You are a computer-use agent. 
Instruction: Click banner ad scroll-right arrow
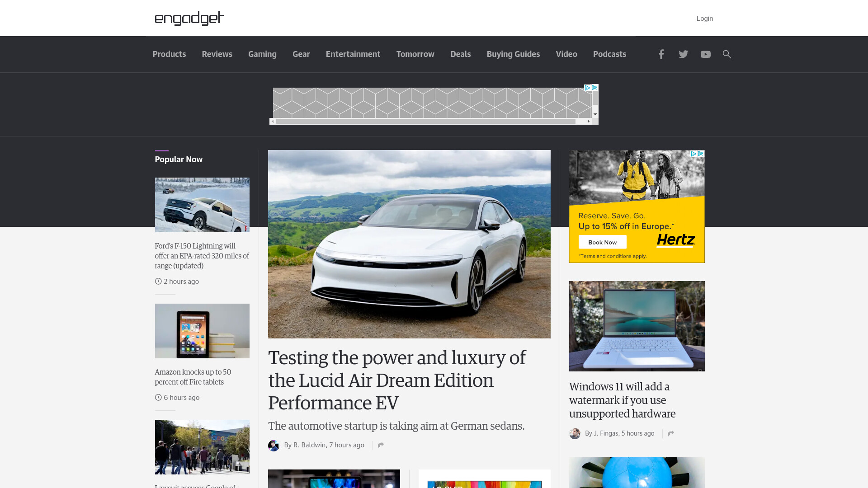coord(588,121)
